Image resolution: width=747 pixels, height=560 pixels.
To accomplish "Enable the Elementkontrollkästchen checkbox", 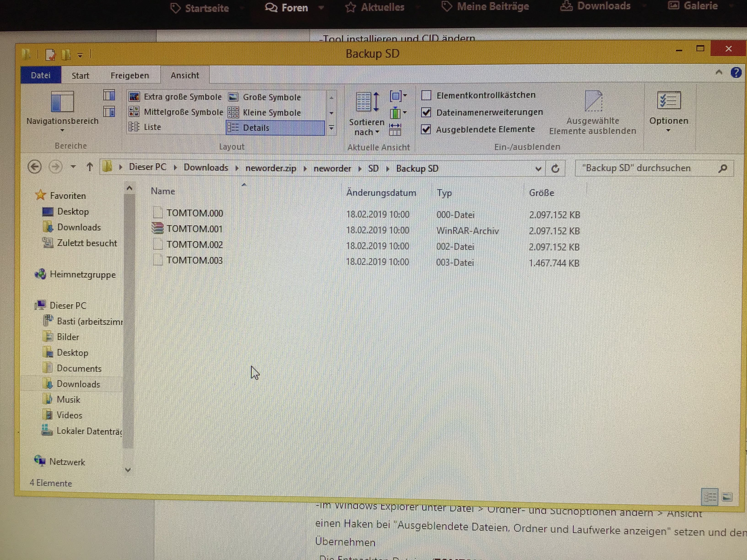I will click(x=426, y=96).
